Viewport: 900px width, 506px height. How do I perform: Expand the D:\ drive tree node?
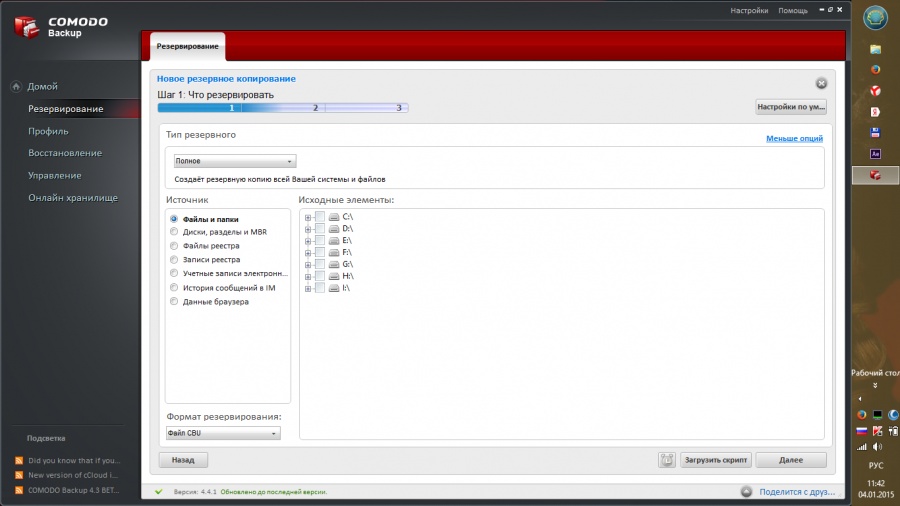tap(308, 229)
